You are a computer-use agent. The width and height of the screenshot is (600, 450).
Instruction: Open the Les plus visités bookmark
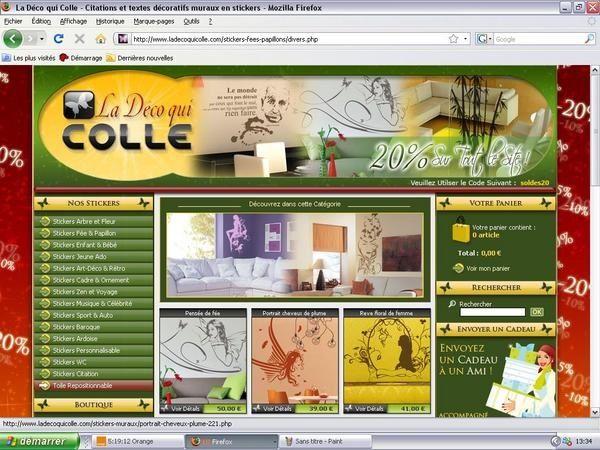pyautogui.click(x=29, y=58)
